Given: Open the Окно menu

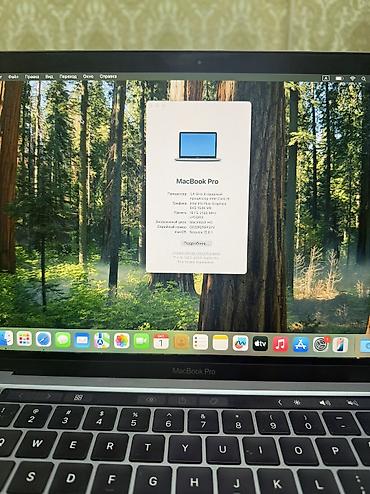Looking at the screenshot, I should point(88,77).
